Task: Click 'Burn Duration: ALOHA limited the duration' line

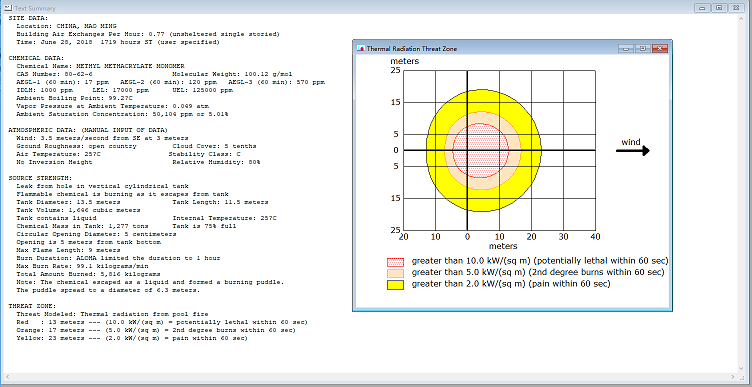Action: point(118,258)
